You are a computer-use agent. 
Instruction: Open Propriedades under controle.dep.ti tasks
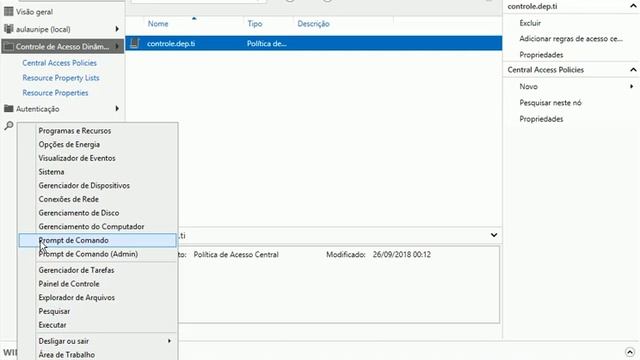[x=541, y=55]
